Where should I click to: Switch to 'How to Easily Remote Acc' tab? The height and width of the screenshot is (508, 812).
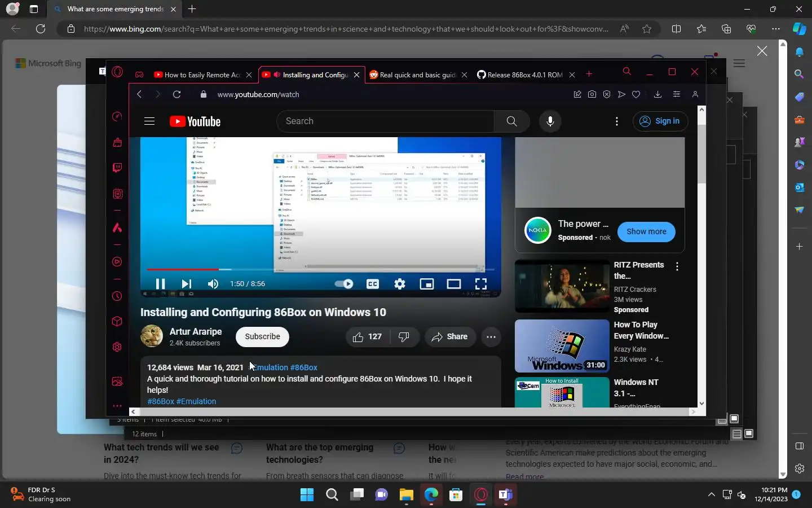point(202,75)
